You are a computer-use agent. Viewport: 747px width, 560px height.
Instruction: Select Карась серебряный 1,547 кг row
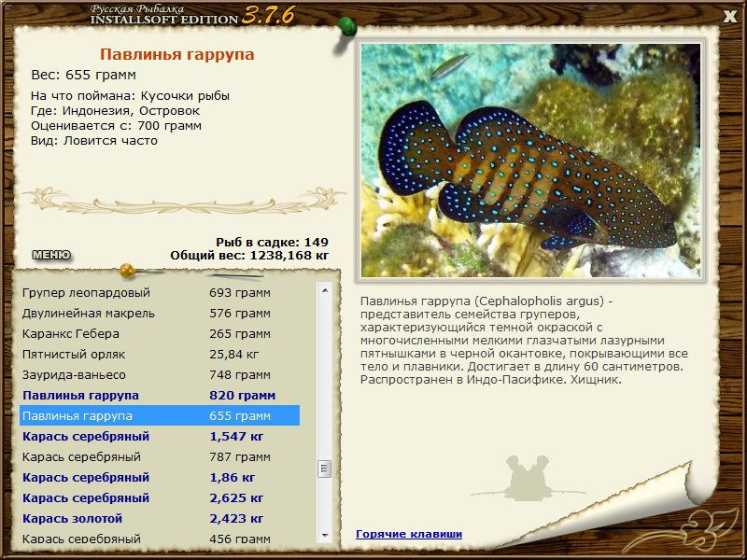tap(160, 436)
